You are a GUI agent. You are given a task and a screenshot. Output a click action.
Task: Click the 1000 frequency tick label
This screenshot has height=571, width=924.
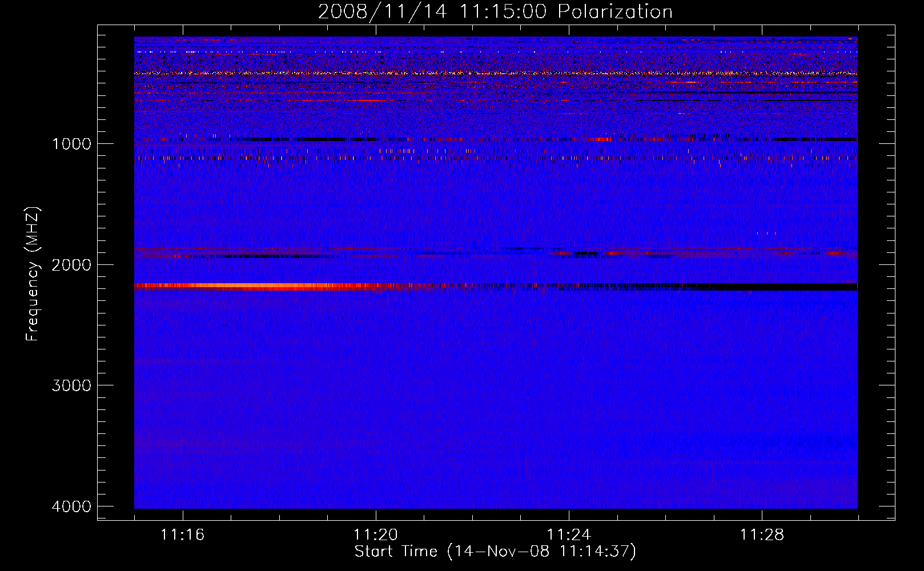click(x=71, y=143)
